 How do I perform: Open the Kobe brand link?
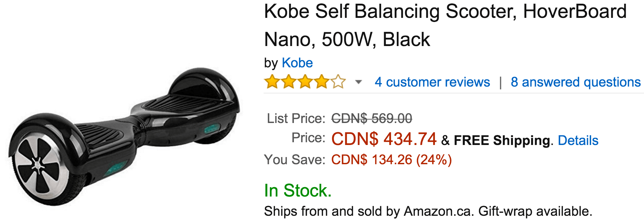(297, 63)
